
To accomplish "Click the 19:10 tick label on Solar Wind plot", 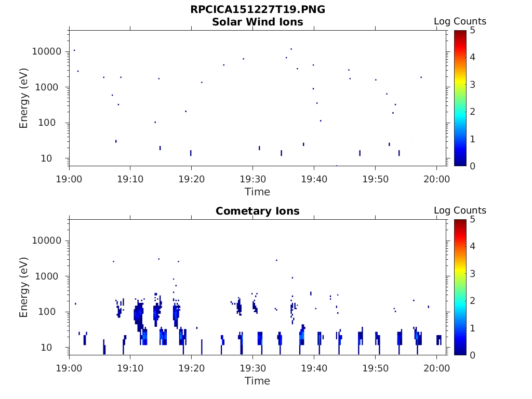I will (x=130, y=179).
